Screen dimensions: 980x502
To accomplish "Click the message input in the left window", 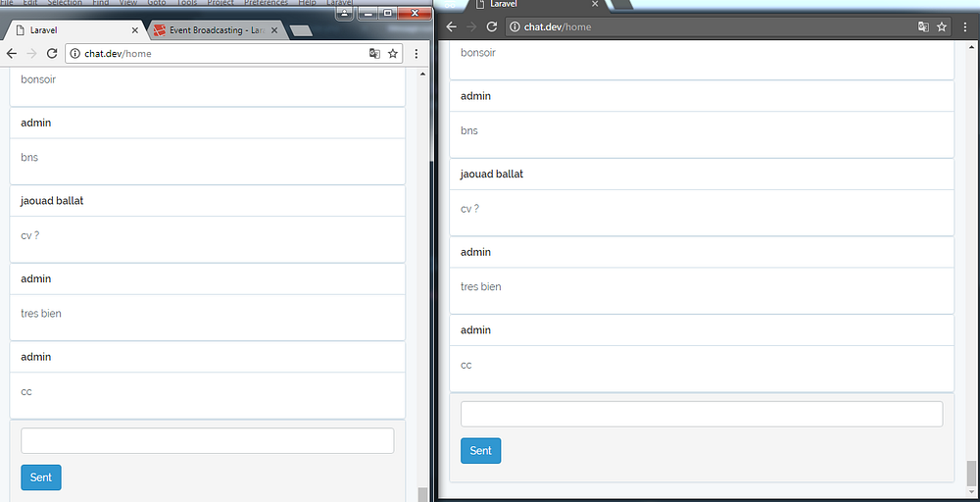I will coord(208,441).
